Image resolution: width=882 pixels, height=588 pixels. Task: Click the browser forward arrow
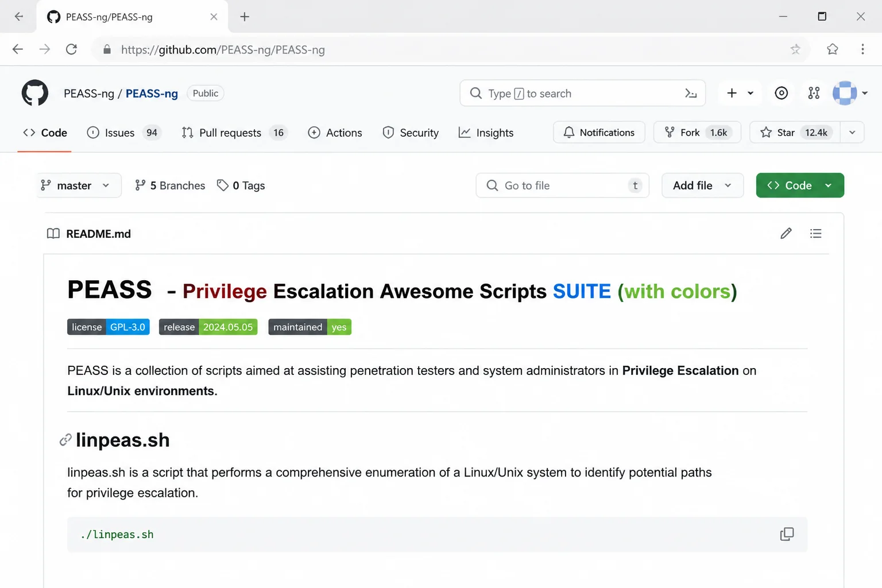pyautogui.click(x=45, y=49)
